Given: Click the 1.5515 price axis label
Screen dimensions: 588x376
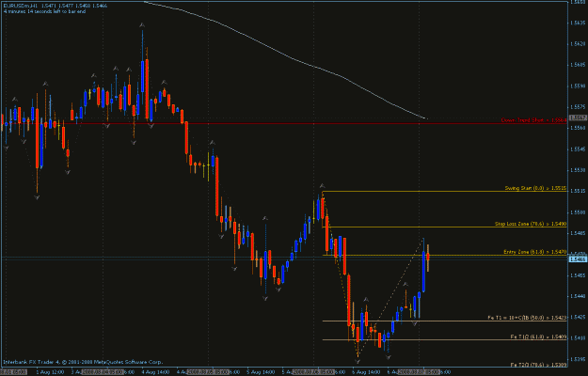Looking at the screenshot, I should pos(578,191).
